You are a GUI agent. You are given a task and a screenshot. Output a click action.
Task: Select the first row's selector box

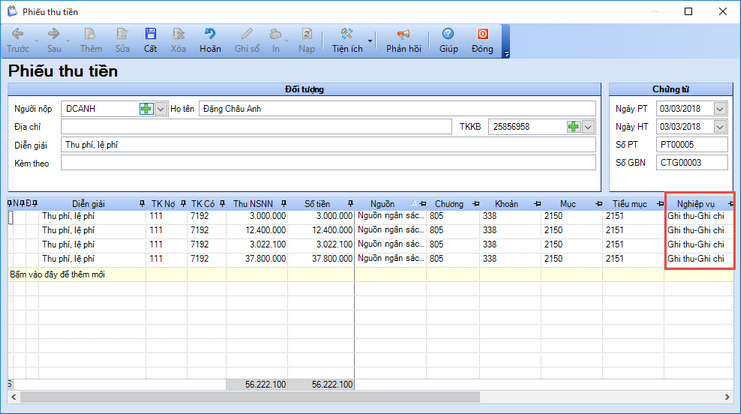pyautogui.click(x=11, y=217)
